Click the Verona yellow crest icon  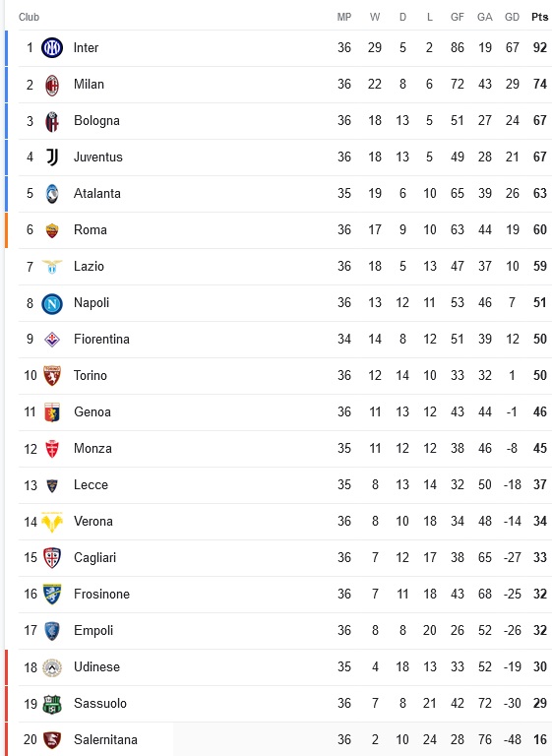pyautogui.click(x=52, y=522)
